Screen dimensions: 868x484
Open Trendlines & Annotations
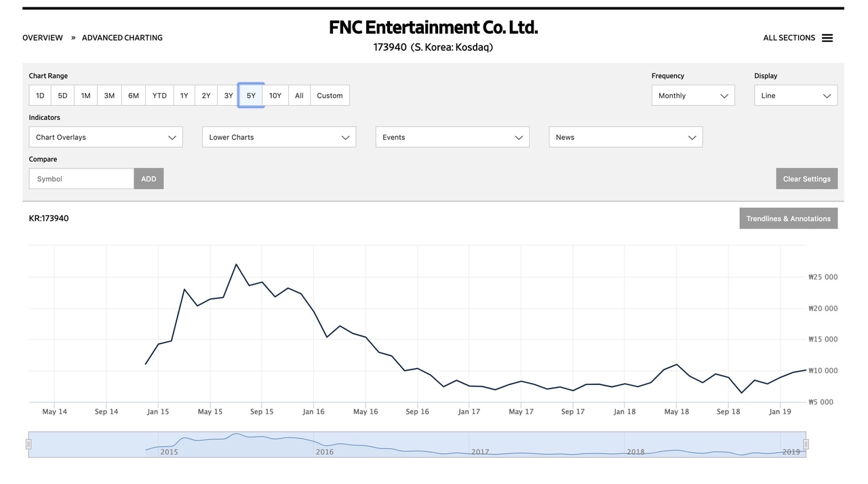tap(788, 218)
